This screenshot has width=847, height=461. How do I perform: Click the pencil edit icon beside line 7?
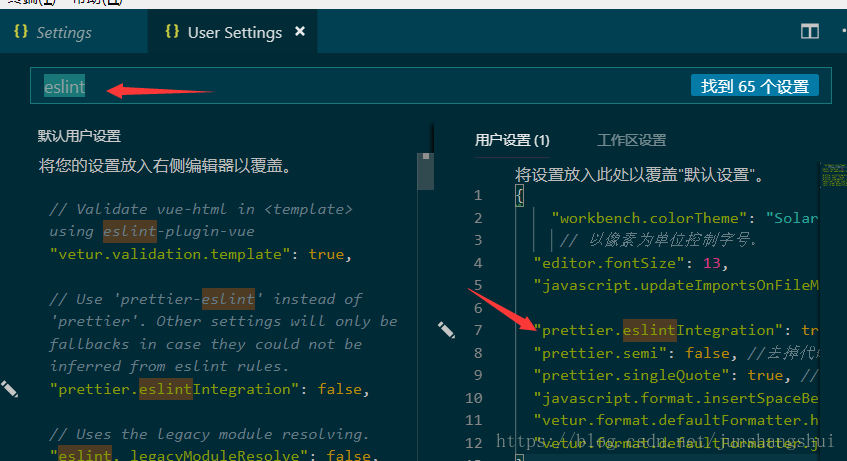click(x=447, y=328)
